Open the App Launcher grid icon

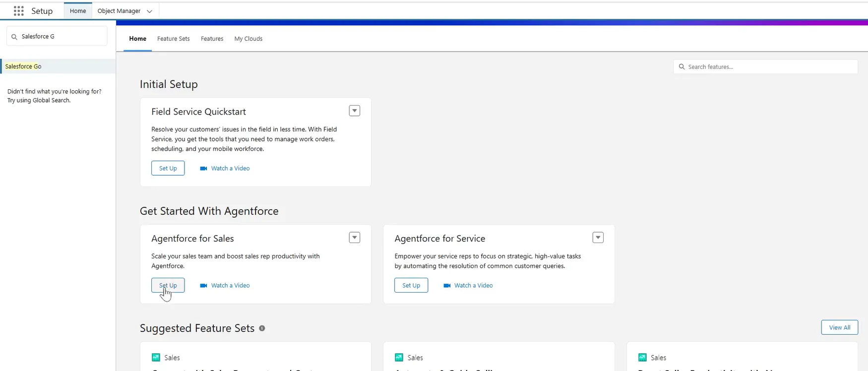[19, 11]
